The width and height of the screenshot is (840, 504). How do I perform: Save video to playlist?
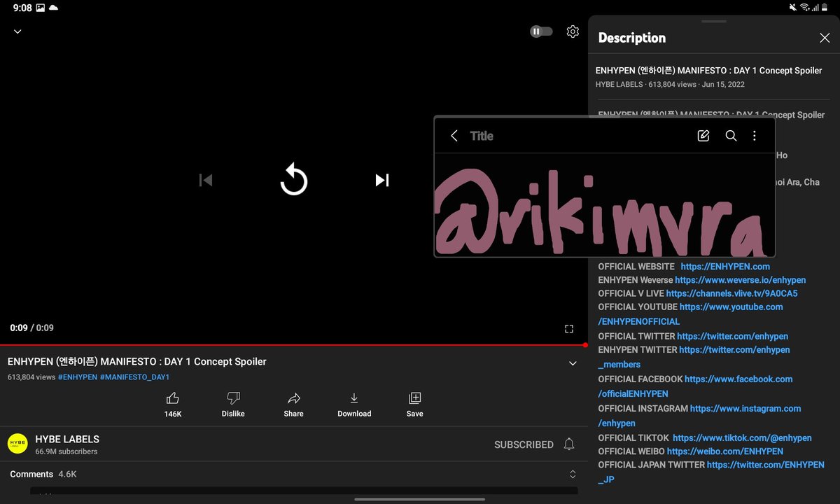(414, 405)
